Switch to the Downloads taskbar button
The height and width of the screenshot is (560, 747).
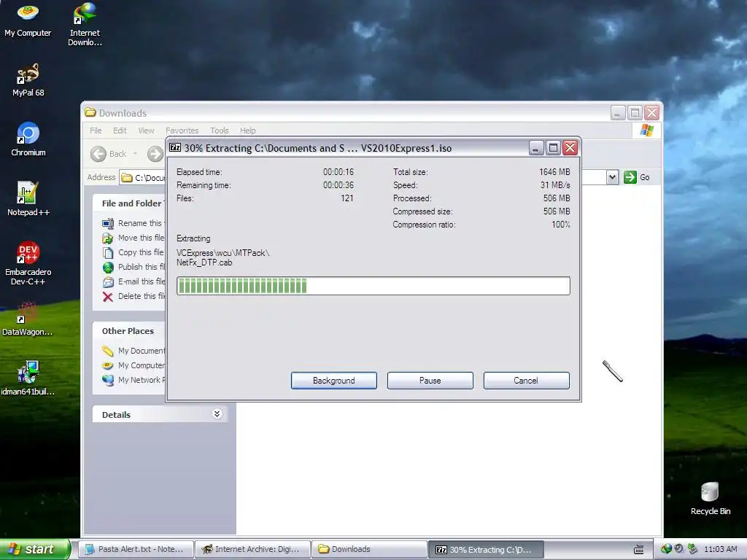click(x=369, y=549)
